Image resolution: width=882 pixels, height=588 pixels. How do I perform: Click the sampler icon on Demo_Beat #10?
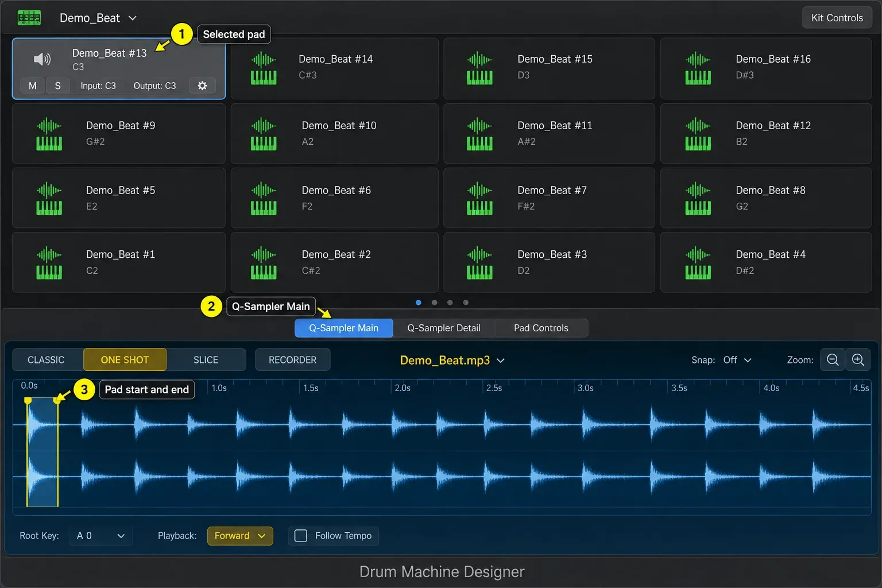pyautogui.click(x=264, y=134)
